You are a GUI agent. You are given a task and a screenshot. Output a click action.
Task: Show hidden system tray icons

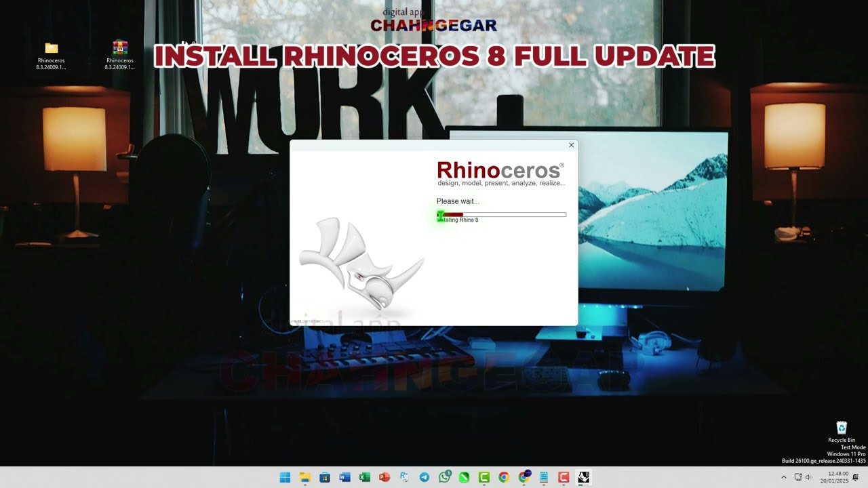coord(784,477)
